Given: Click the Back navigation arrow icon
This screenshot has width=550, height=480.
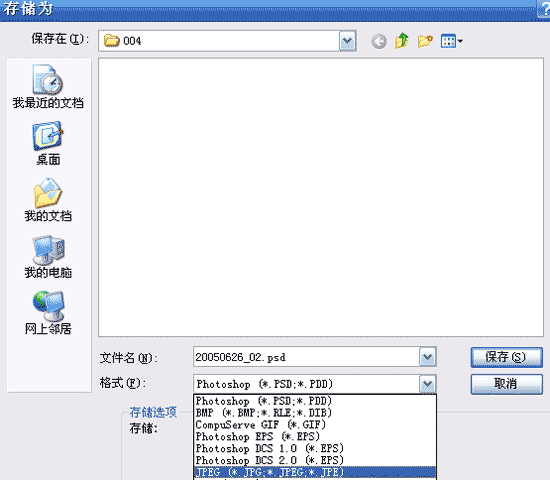Looking at the screenshot, I should click(x=379, y=41).
